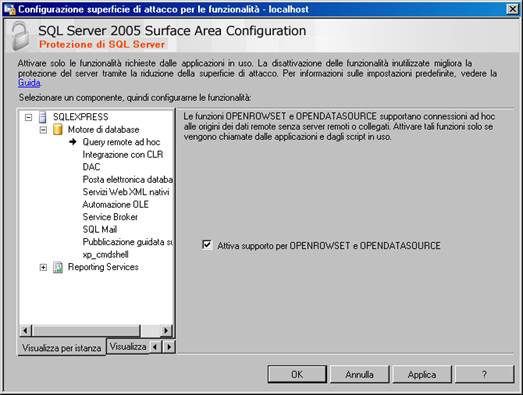The width and height of the screenshot is (523, 395).
Task: Click the tree horizontal scrollbar thumb
Action: pyautogui.click(x=86, y=331)
